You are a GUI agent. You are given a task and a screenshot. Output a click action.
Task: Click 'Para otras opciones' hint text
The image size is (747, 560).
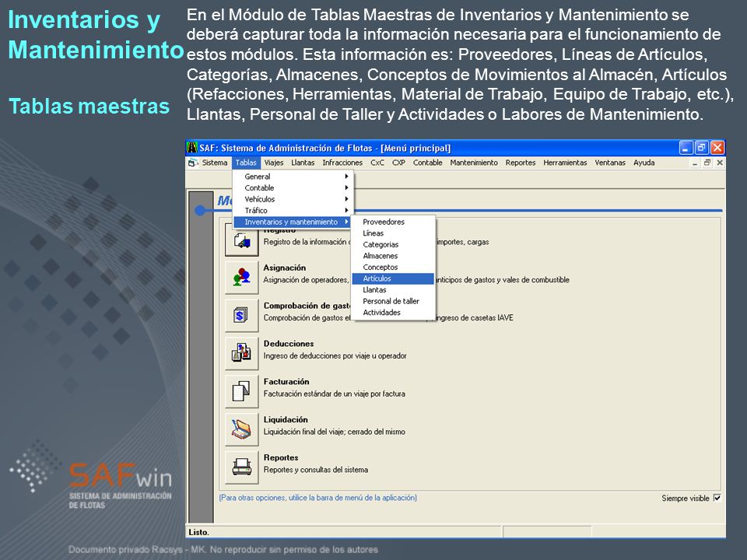[x=317, y=498]
